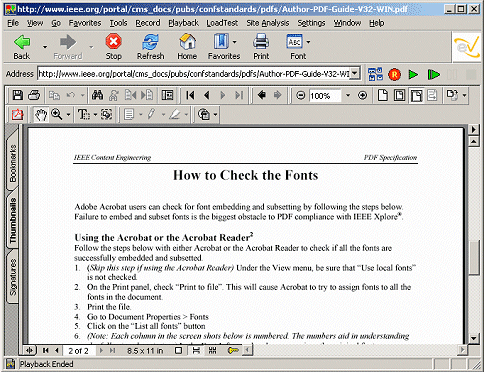The image size is (484, 372).
Task: Open the Site Analysis menu
Action: pos(268,23)
